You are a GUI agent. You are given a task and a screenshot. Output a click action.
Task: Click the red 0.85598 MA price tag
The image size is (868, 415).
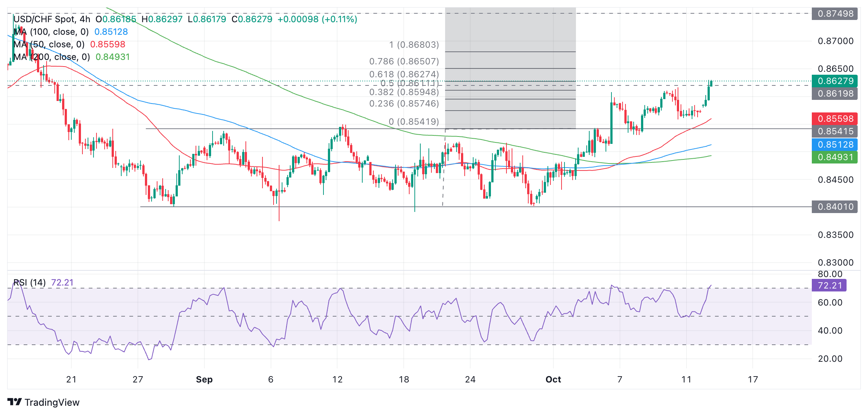(x=835, y=119)
